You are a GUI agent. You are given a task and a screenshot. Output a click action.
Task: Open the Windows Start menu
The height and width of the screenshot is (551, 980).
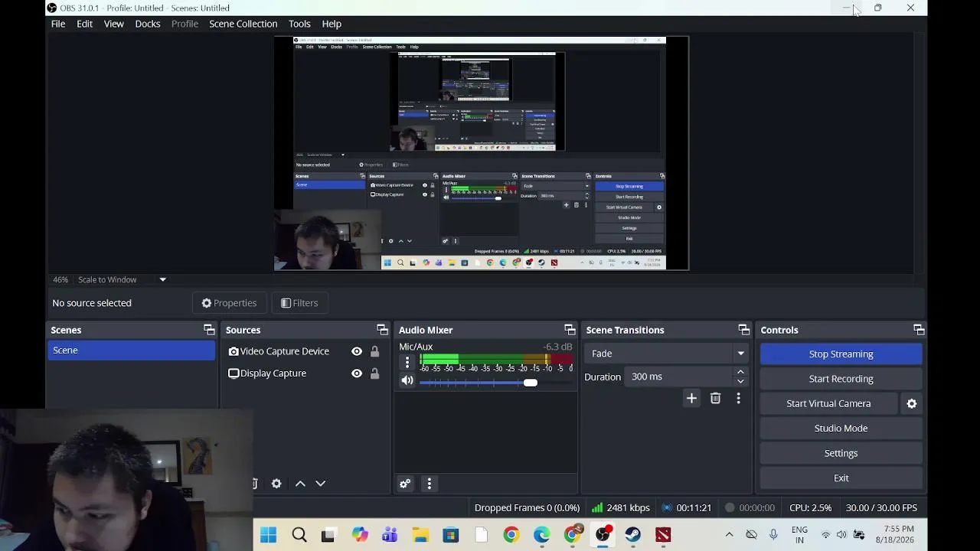[268, 535]
